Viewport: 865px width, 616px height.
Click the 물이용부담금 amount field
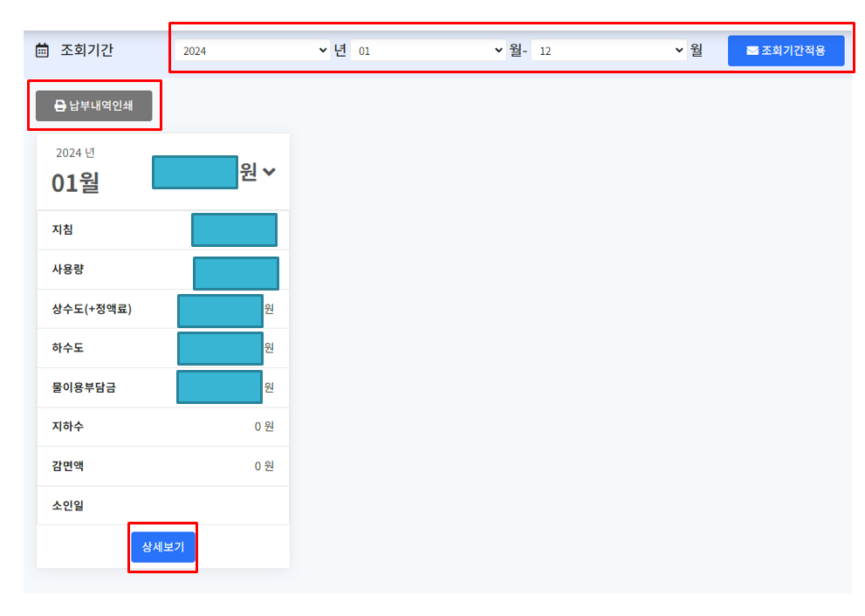[220, 386]
